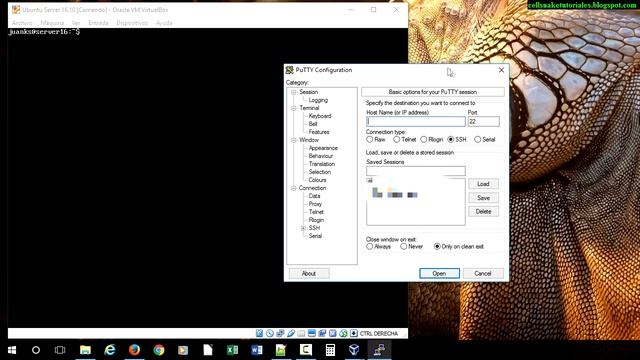Viewport: 640px width, 360px height.
Task: Open the blank document taskbar icon
Action: tap(208, 350)
